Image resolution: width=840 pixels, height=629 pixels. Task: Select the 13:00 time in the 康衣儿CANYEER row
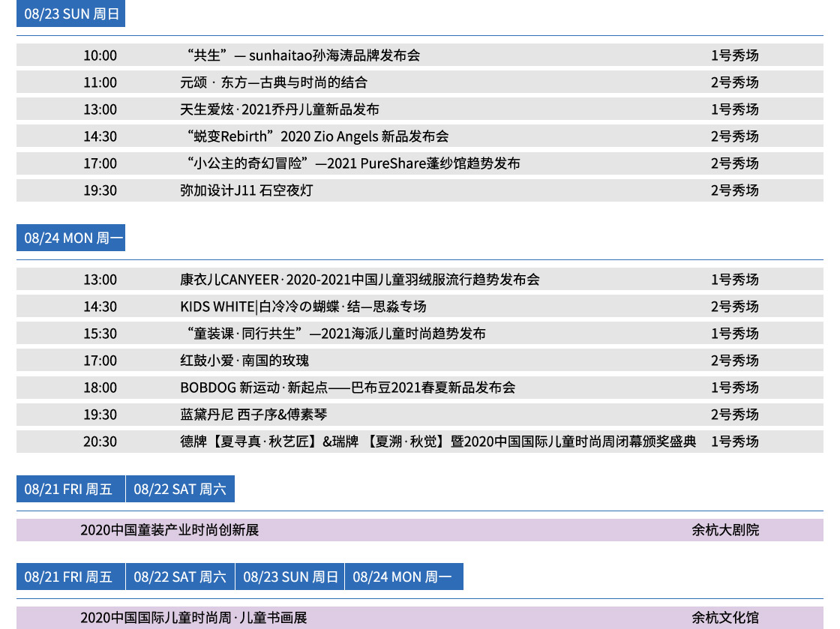click(100, 280)
